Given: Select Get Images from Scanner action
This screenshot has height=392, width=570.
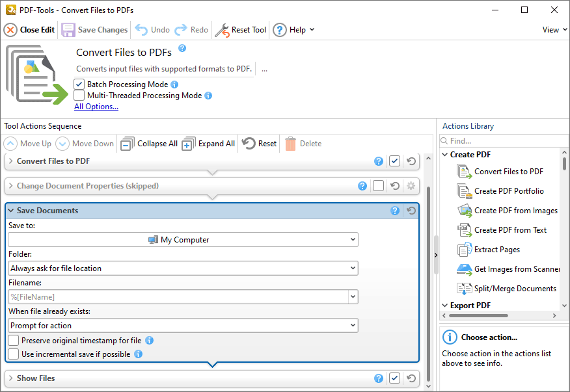Looking at the screenshot, I should pyautogui.click(x=508, y=269).
